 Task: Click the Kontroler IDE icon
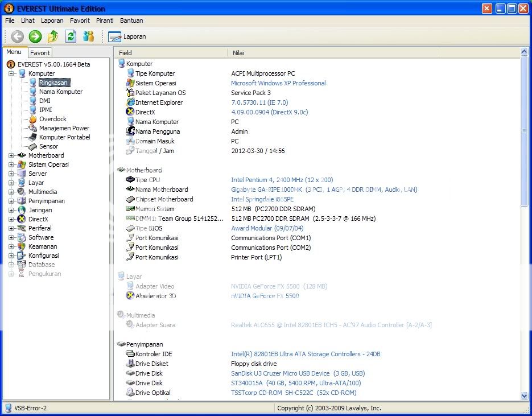pos(130,353)
